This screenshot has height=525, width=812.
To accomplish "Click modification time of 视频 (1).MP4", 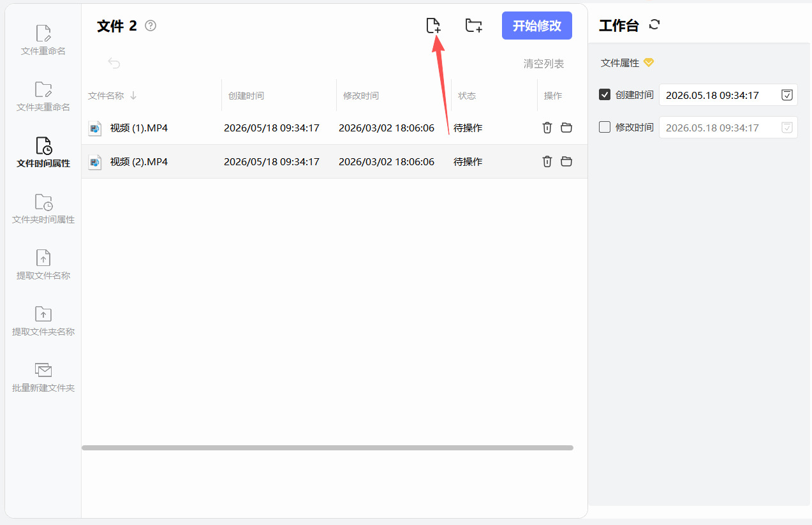I will (387, 128).
